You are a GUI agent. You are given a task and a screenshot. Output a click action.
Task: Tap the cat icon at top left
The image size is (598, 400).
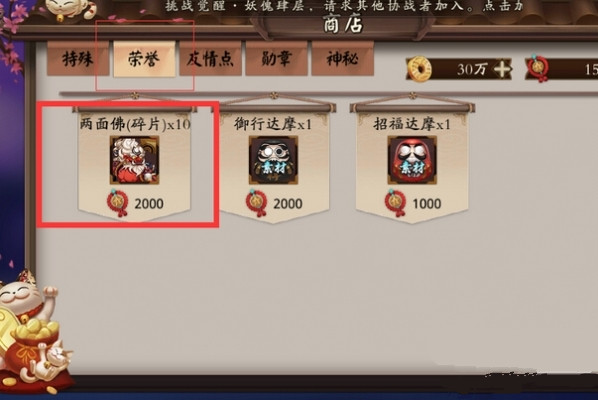[71, 10]
